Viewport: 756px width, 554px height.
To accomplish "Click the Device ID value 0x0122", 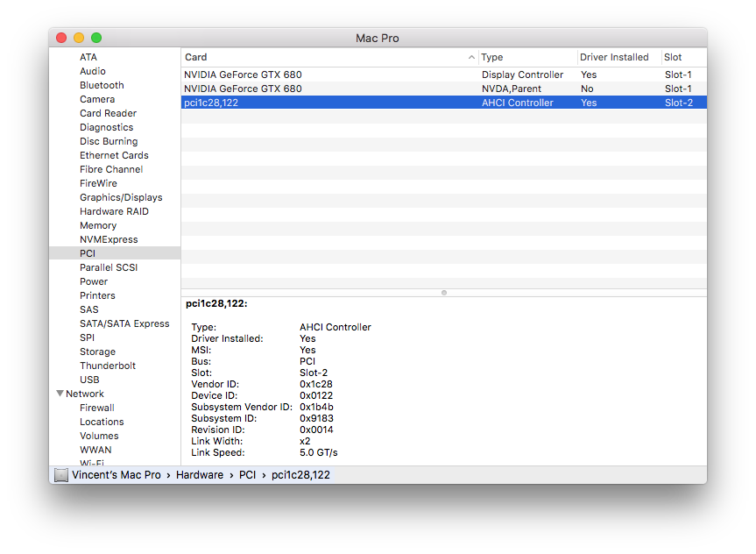I will [x=316, y=395].
